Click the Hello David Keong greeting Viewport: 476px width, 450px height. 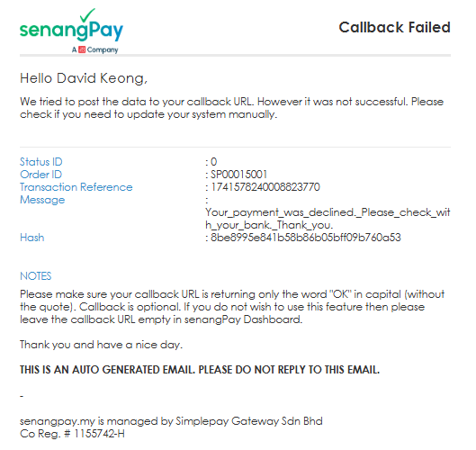tap(84, 78)
